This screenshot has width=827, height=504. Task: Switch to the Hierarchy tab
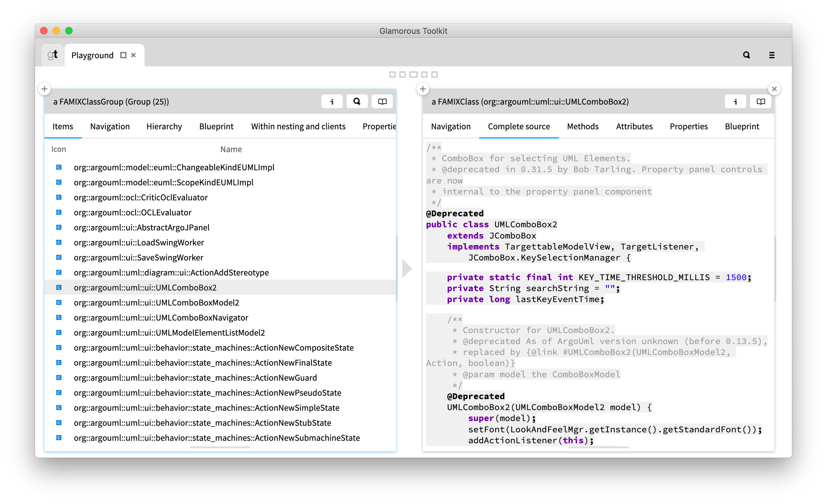(x=164, y=126)
